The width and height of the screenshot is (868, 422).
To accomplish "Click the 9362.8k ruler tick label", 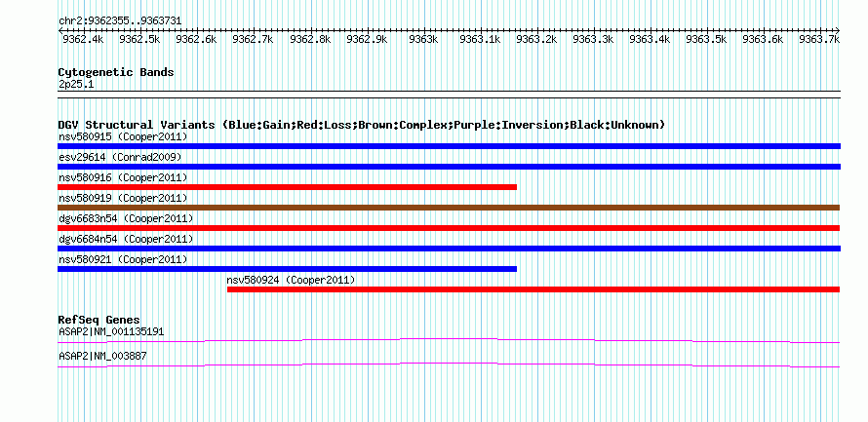I will click(310, 39).
